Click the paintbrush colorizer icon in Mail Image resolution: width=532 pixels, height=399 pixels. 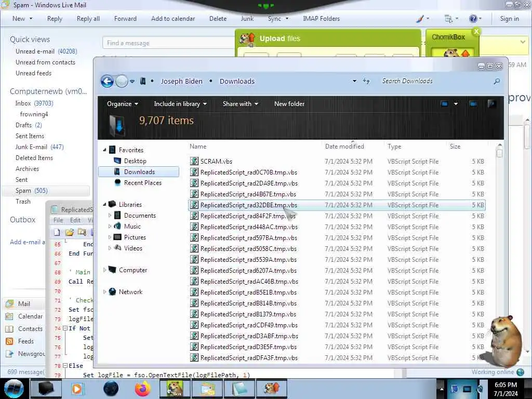(420, 19)
